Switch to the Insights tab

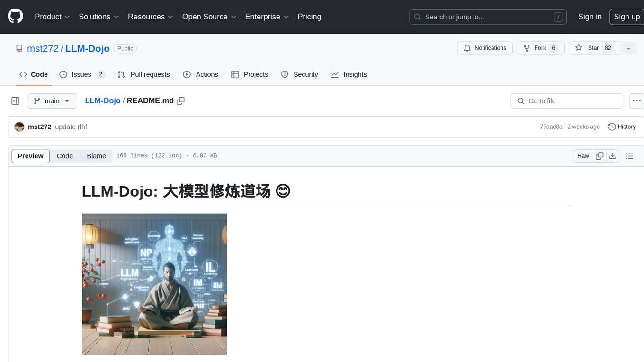(x=349, y=74)
